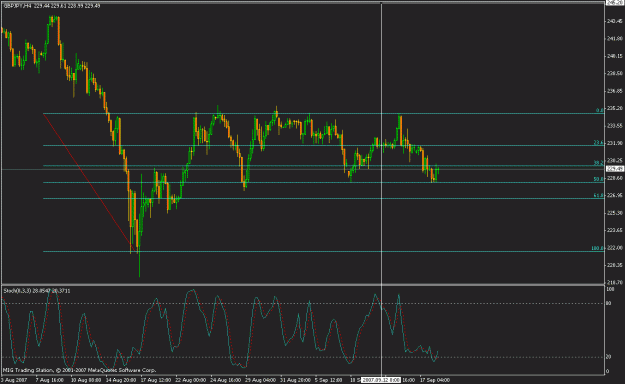
Task: Click the Fibonacci 0.0 level label
Action: click(599, 110)
